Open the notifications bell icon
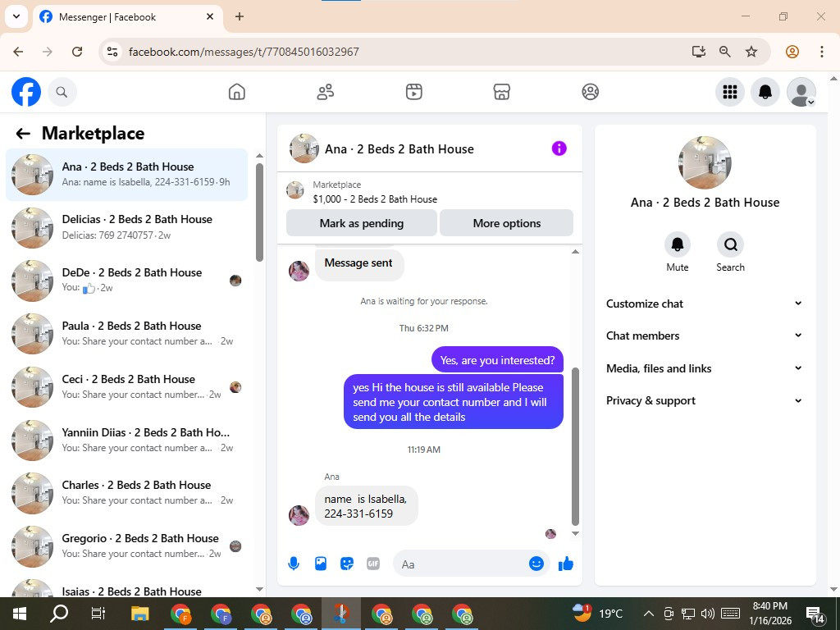This screenshot has width=840, height=630. (765, 92)
